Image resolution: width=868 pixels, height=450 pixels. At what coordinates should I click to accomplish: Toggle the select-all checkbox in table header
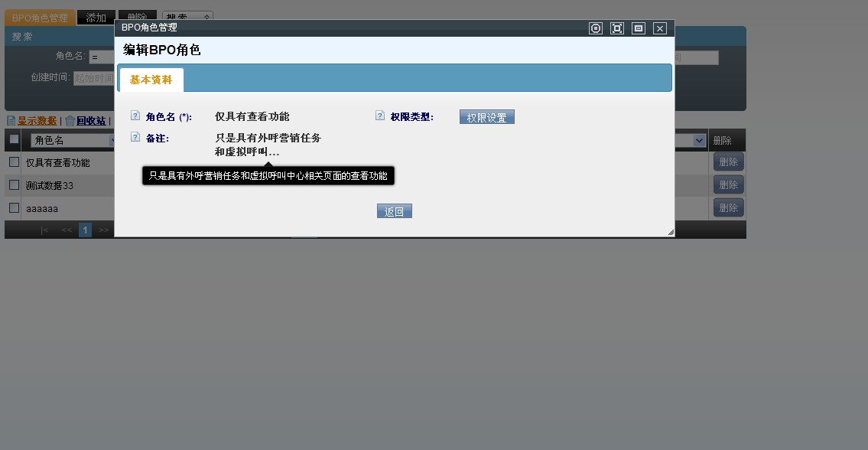click(14, 139)
